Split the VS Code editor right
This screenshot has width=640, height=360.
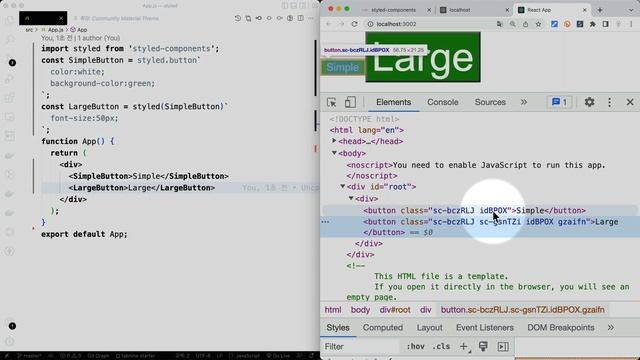(300, 18)
